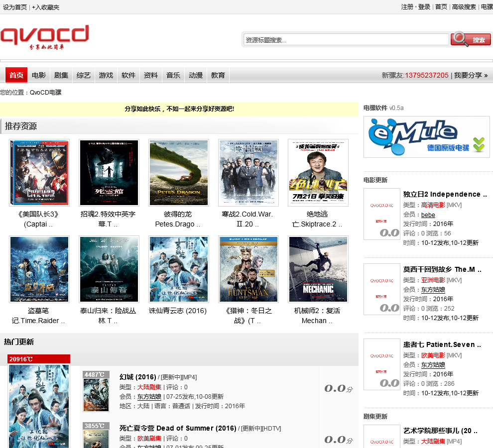This screenshot has height=448, width=493.
Task: Click the +入收藏夹 link
Action: click(x=46, y=7)
